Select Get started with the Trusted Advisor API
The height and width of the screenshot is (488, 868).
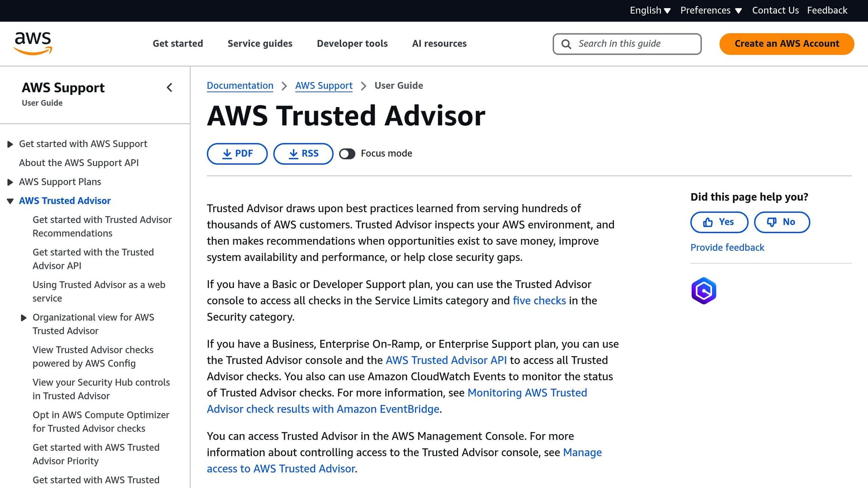(x=93, y=259)
